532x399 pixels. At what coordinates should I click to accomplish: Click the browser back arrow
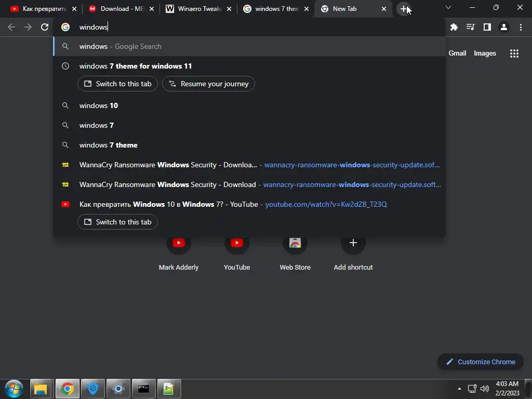click(11, 27)
